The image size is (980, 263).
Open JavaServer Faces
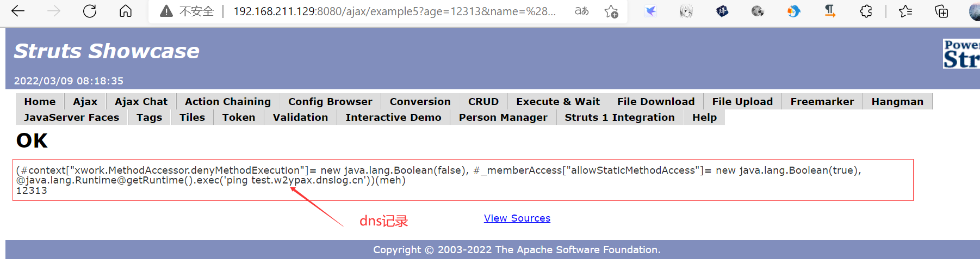coord(71,117)
